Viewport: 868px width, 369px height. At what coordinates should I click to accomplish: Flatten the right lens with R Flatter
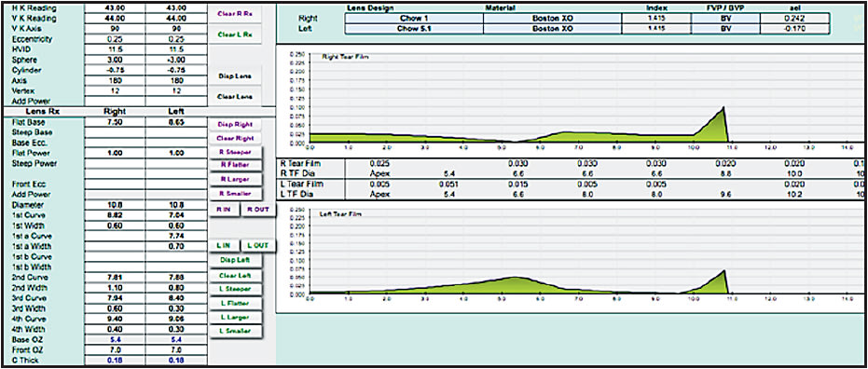click(235, 165)
